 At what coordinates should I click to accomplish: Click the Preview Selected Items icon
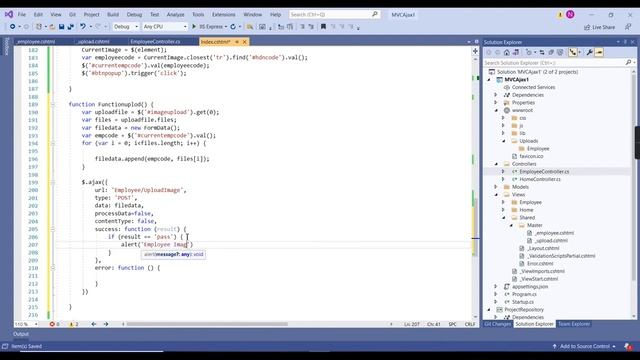(x=599, y=52)
